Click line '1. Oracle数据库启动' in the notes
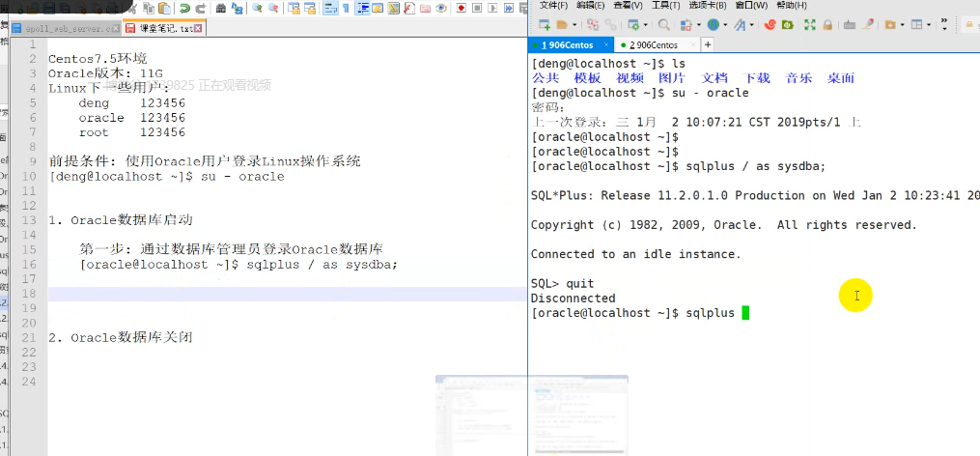The width and height of the screenshot is (980, 456). pyautogui.click(x=121, y=220)
